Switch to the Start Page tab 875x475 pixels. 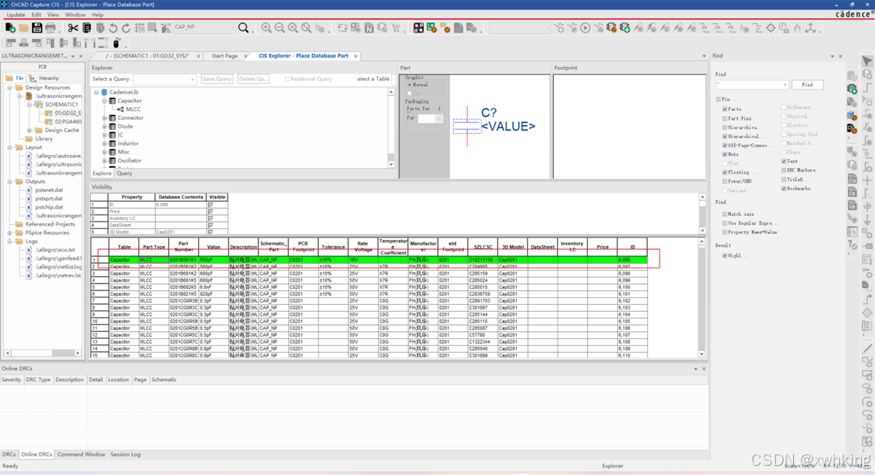point(224,56)
